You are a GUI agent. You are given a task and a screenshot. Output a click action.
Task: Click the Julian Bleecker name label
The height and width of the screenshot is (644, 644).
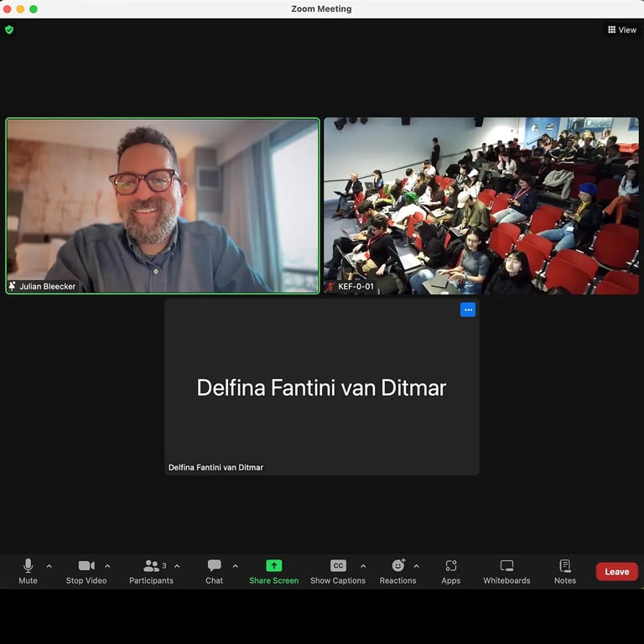point(48,286)
